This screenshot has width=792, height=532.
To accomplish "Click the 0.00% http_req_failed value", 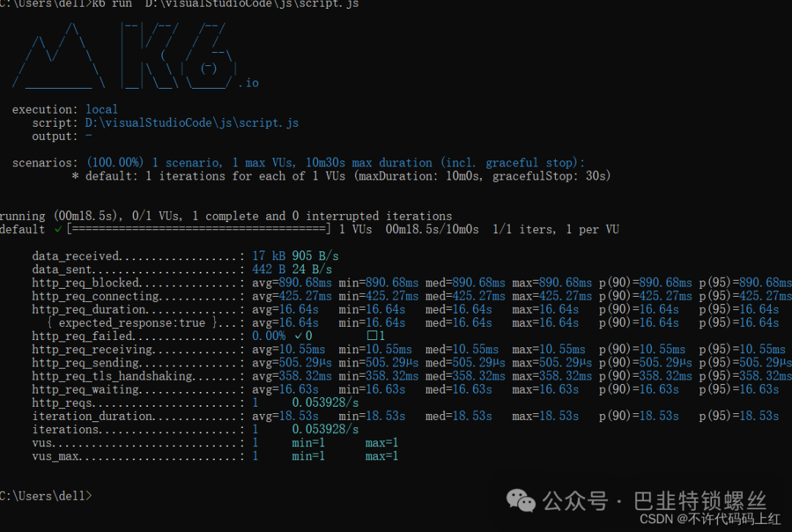I will coord(268,336).
